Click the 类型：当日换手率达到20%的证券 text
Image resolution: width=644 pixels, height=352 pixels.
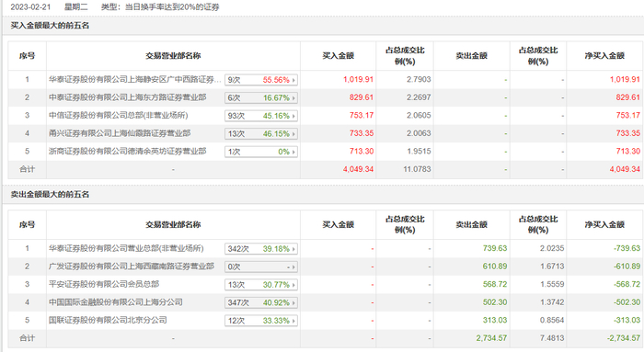pyautogui.click(x=160, y=7)
